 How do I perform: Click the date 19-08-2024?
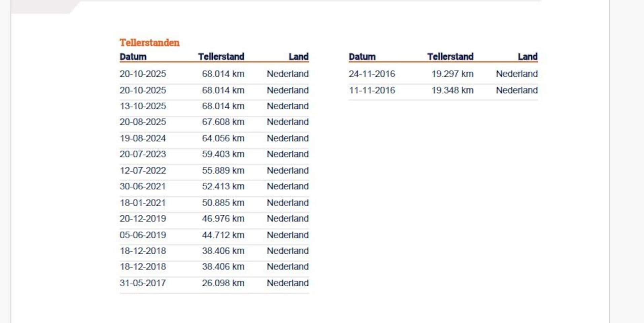pos(143,138)
